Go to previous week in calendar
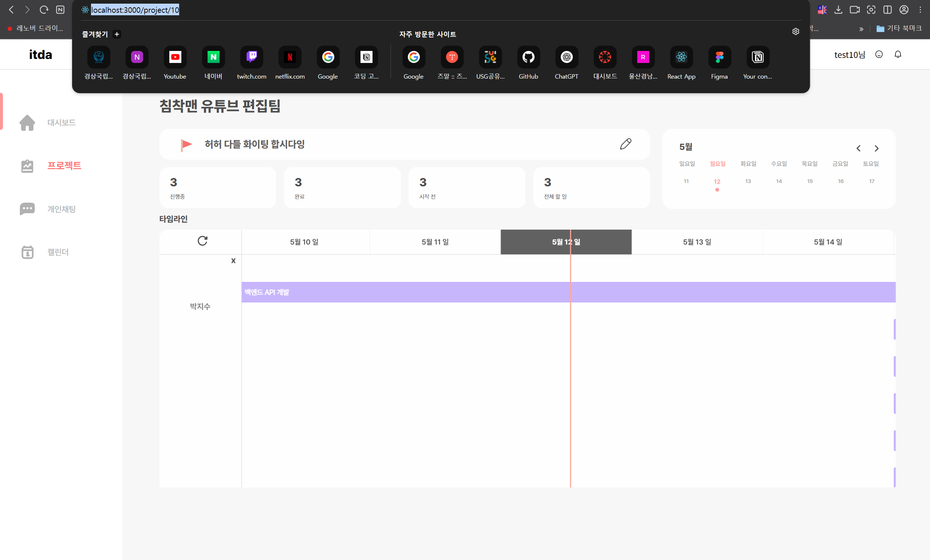The image size is (930, 560). point(858,148)
